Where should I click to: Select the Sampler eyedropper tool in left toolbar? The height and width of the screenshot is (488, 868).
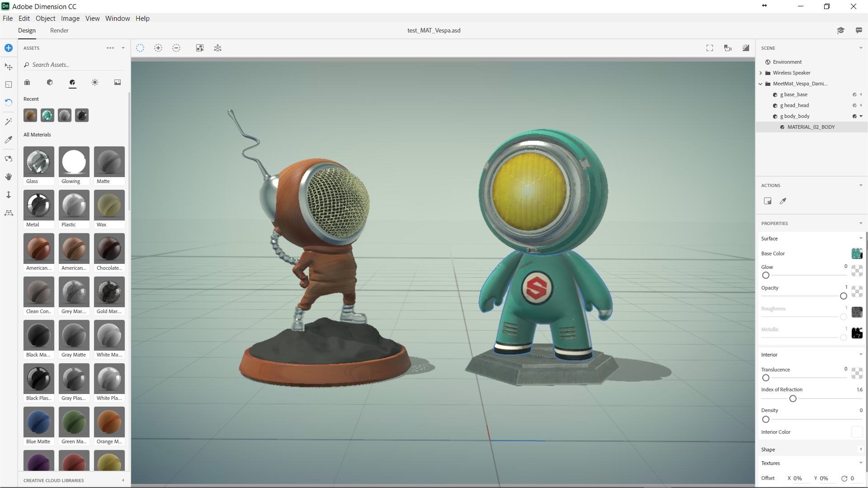[9, 140]
